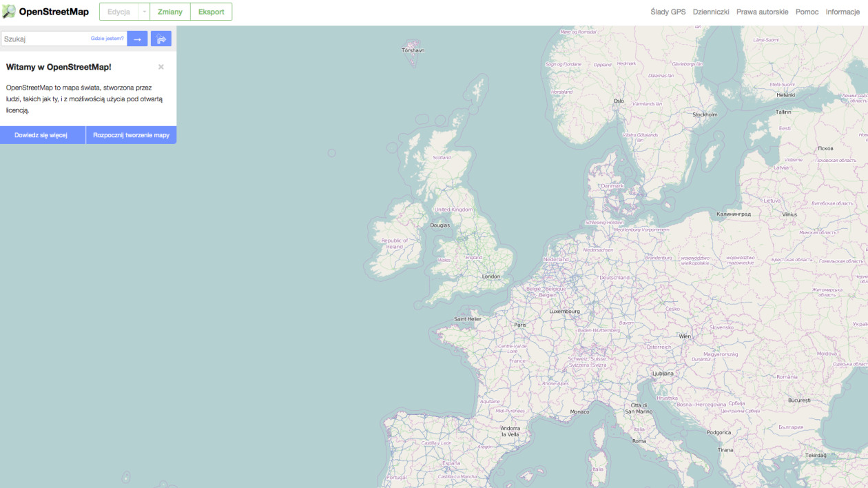Click the Wien label on the map

tap(685, 336)
